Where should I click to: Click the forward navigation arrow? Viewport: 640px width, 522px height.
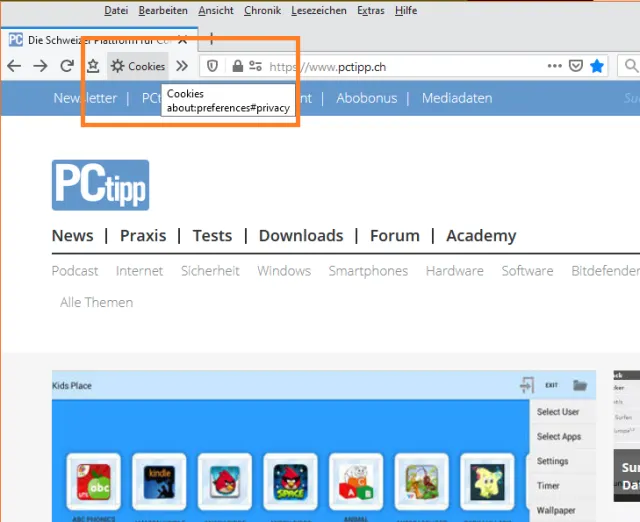coord(40,66)
